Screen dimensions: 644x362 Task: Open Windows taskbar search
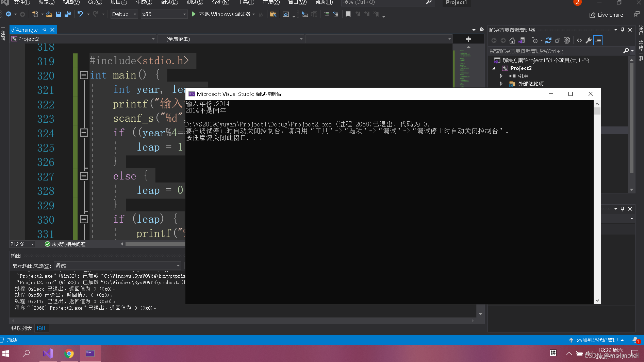[26, 354]
